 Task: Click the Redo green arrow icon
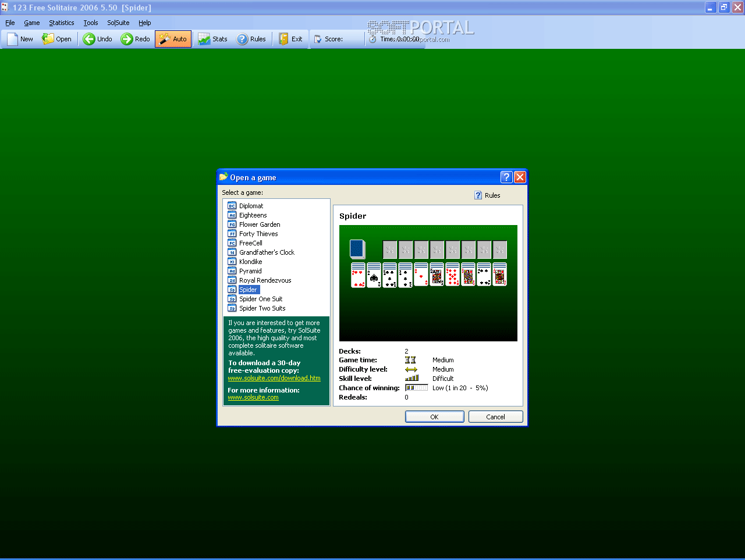[127, 39]
